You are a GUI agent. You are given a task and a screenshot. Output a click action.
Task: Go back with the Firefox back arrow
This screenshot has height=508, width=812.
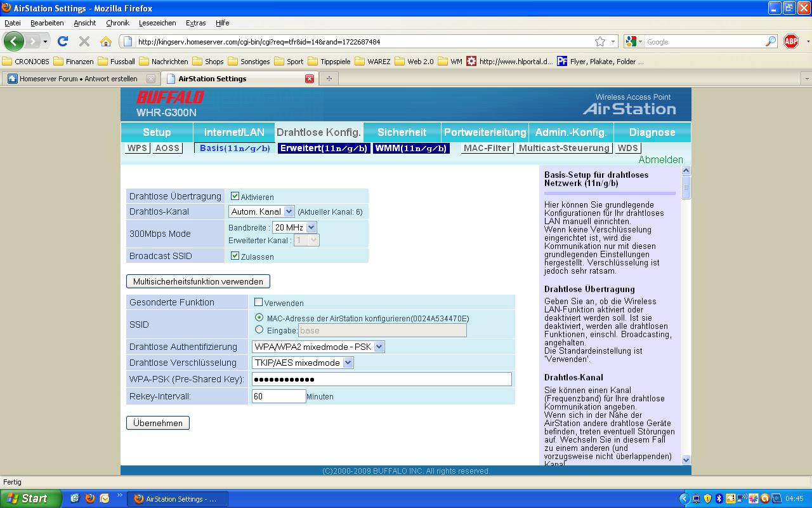coord(14,41)
